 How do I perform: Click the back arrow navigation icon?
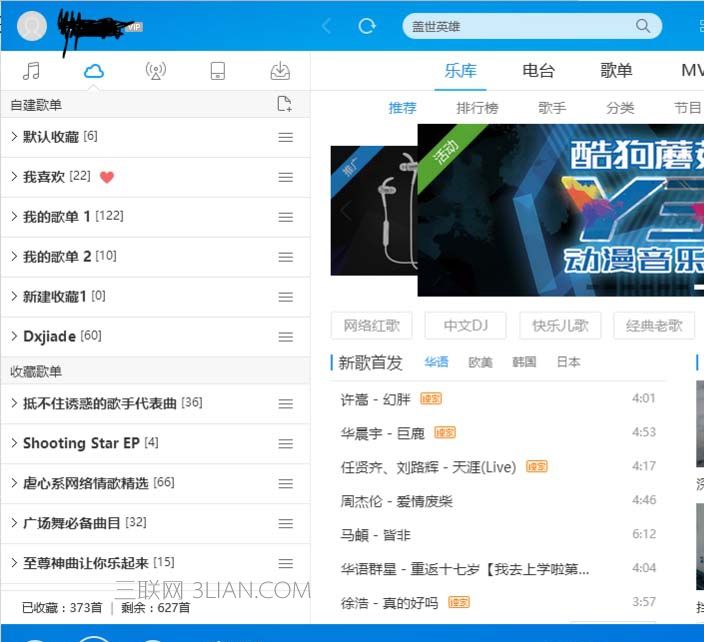(326, 26)
